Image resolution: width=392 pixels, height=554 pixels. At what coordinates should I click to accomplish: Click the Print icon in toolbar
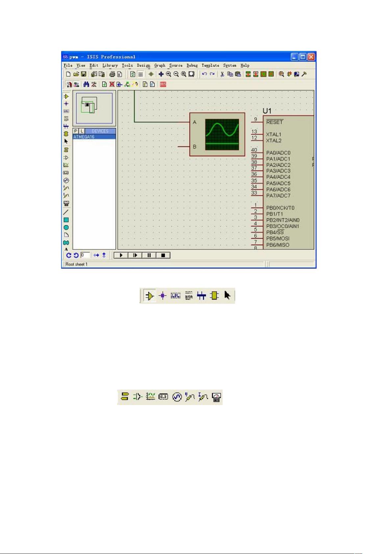point(112,74)
